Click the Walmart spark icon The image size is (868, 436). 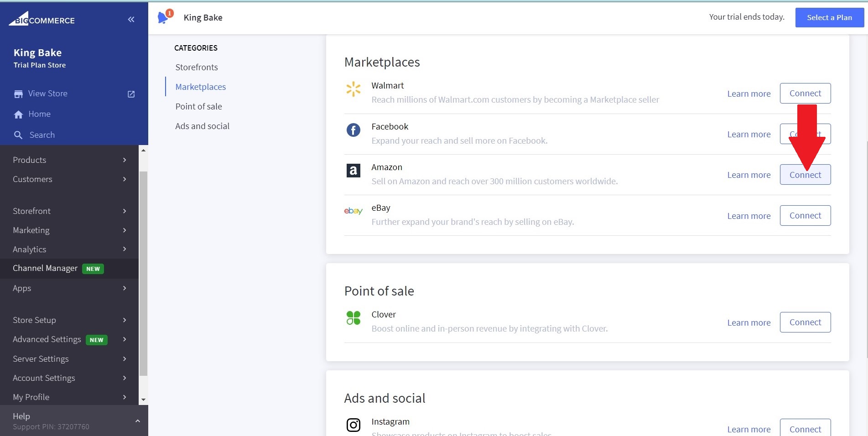(353, 89)
